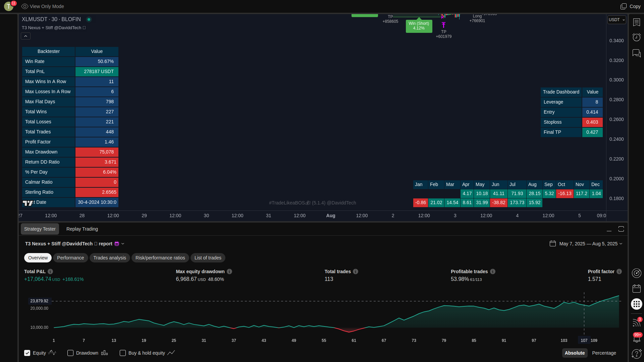The width and height of the screenshot is (644, 362).
Task: Click the calendar icon beside date range
Action: coord(553,244)
